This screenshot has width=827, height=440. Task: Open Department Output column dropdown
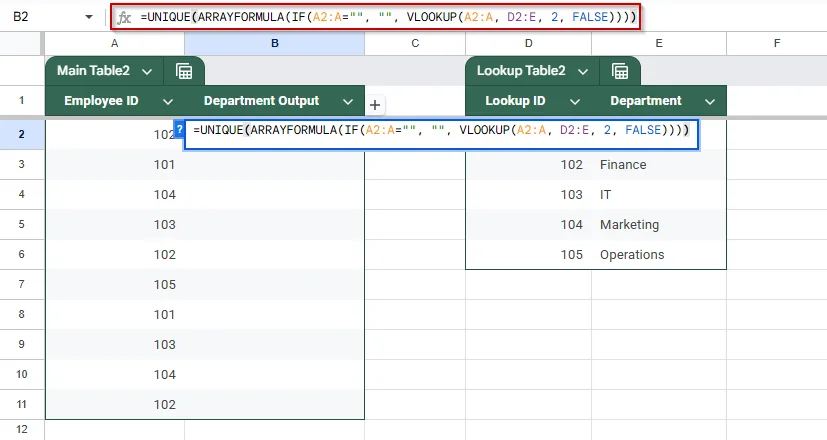348,101
